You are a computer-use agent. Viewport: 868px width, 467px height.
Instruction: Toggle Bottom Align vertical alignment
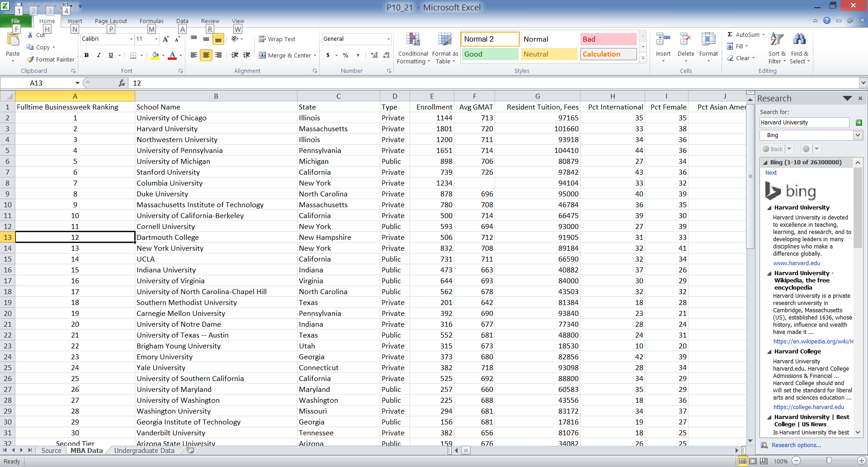(x=218, y=39)
